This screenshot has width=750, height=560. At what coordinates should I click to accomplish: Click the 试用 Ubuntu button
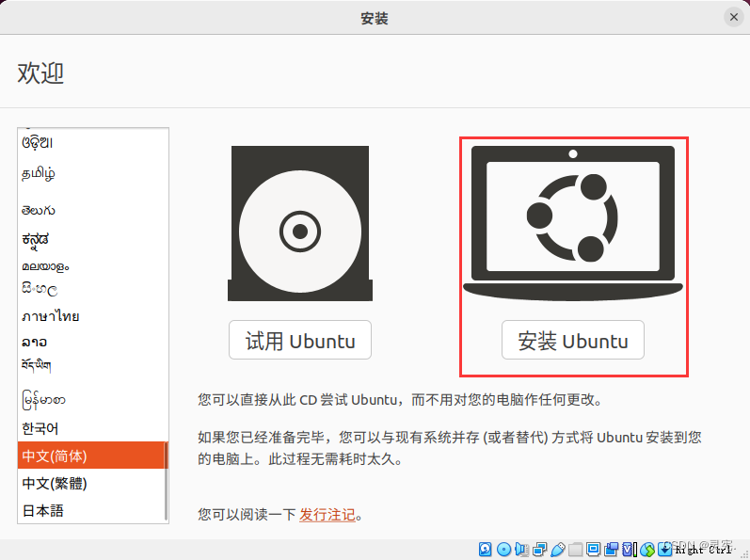[300, 340]
